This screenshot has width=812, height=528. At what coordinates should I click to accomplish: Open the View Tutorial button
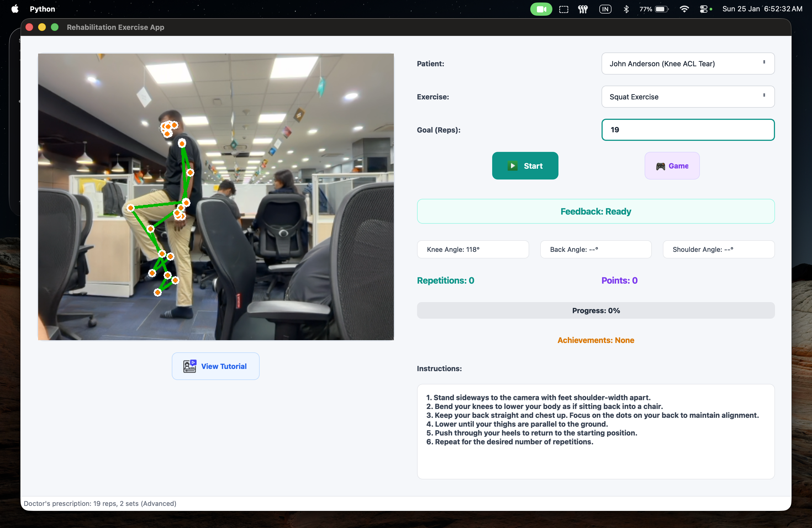(216, 366)
